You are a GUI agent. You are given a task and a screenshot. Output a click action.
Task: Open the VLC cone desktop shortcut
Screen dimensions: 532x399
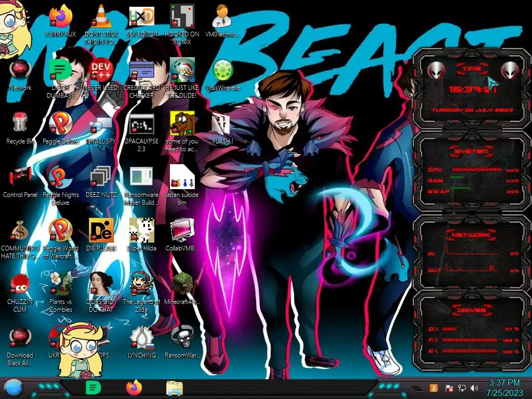pyautogui.click(x=101, y=16)
